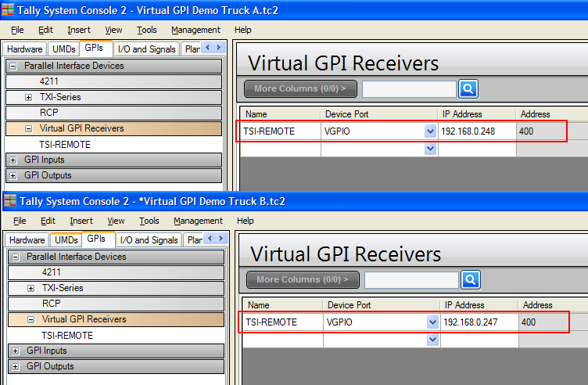588x385 pixels.
Task: Collapse Virtual GPI Receivers node in Truck B
Action: pos(30,320)
